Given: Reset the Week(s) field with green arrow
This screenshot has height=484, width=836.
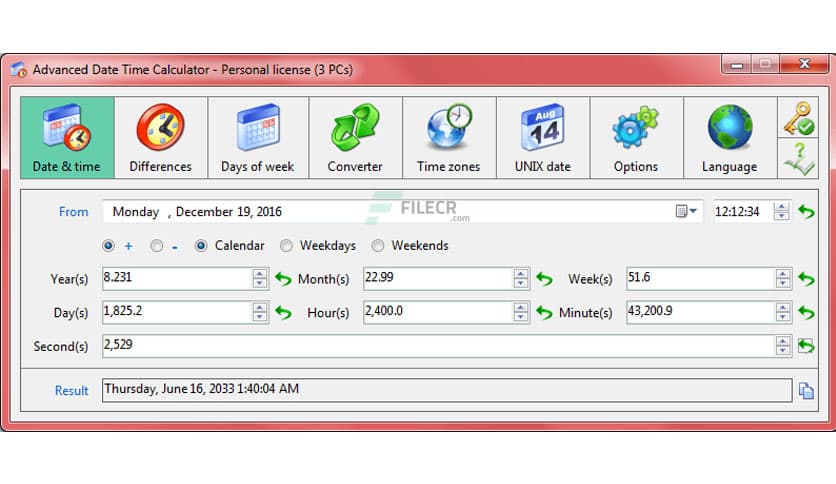Looking at the screenshot, I should 806,279.
